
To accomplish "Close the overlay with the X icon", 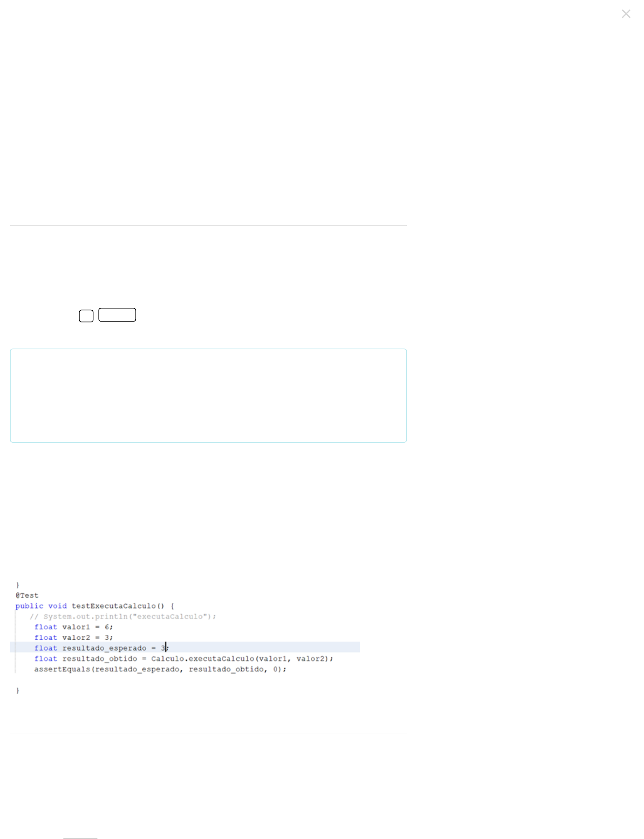I will 625,14.
